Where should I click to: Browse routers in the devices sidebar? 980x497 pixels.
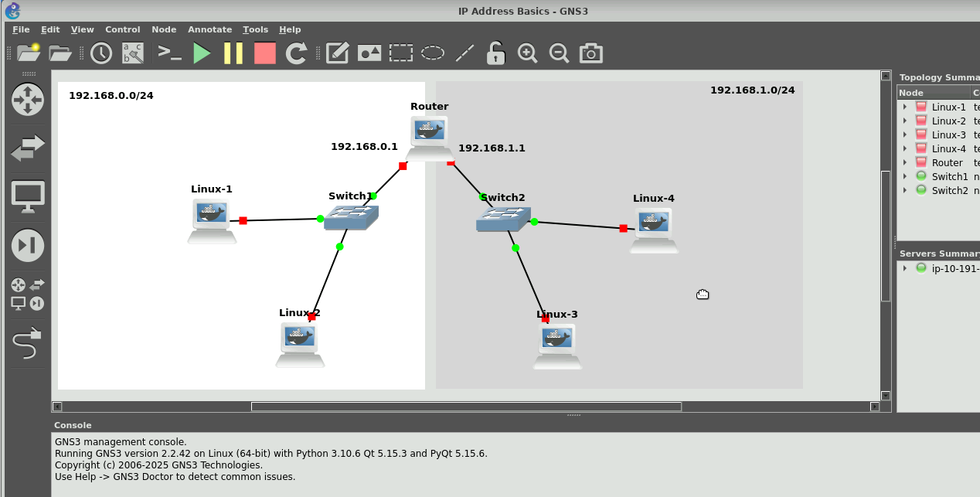coord(28,100)
